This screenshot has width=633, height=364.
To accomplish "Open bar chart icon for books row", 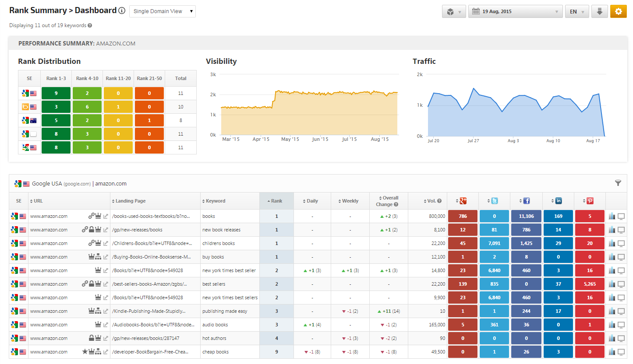I will [x=612, y=216].
